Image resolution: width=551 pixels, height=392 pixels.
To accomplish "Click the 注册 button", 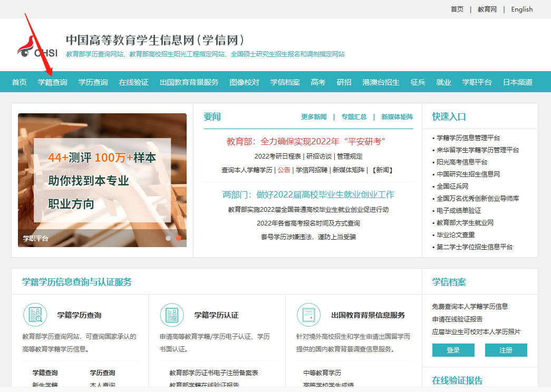I will pyautogui.click(x=506, y=350).
